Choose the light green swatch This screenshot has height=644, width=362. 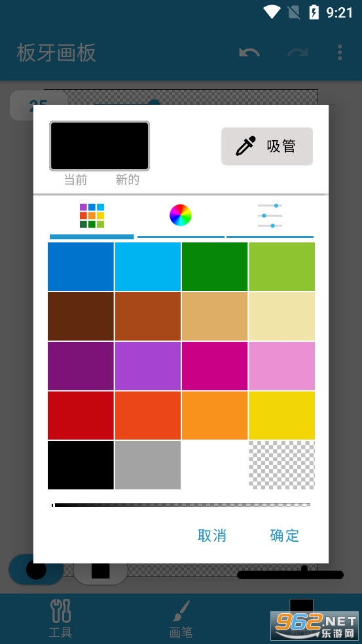(x=281, y=267)
